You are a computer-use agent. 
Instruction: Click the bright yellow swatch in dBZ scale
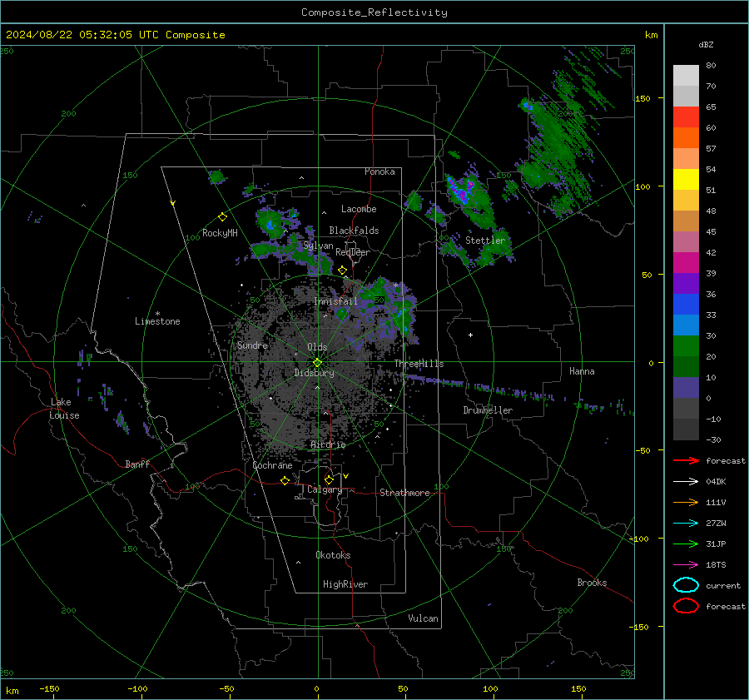686,179
